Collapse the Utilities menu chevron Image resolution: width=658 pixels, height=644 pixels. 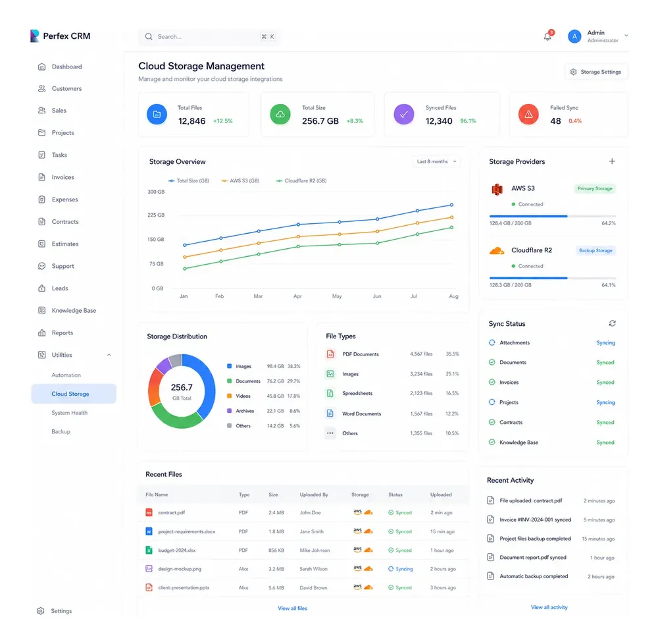tap(109, 355)
